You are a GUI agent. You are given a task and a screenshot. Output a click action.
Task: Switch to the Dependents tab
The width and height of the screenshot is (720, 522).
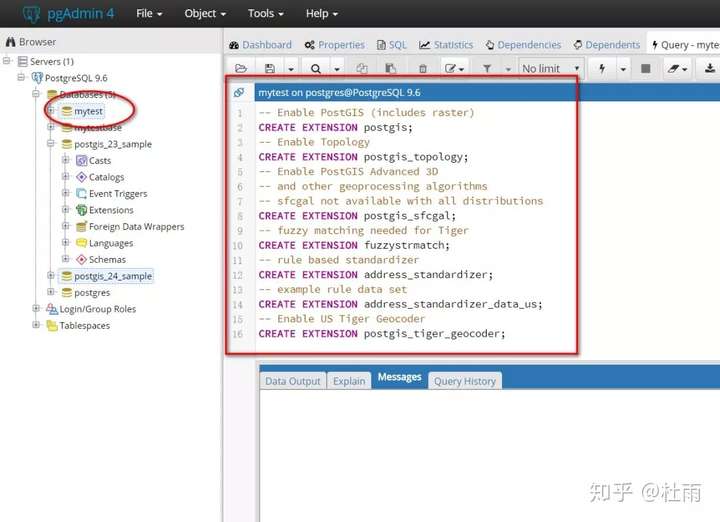(x=607, y=45)
